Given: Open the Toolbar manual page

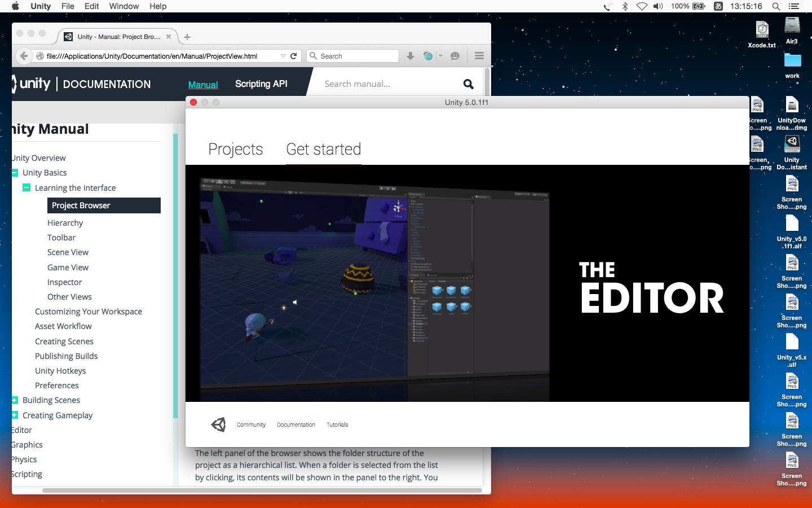Looking at the screenshot, I should [61, 238].
